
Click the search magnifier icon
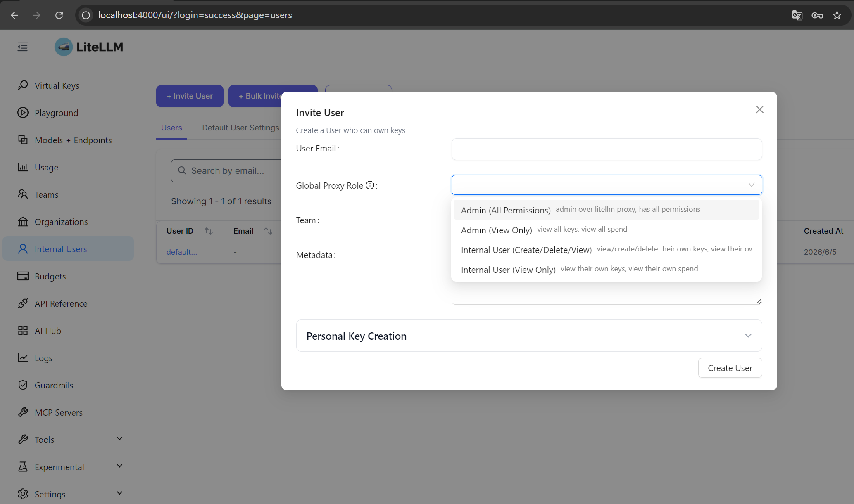click(x=182, y=170)
